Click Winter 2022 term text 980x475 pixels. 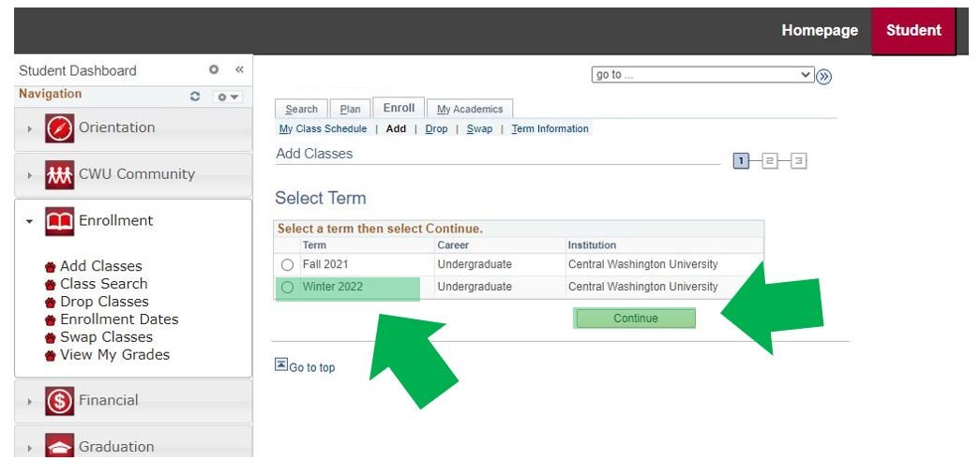click(x=333, y=287)
